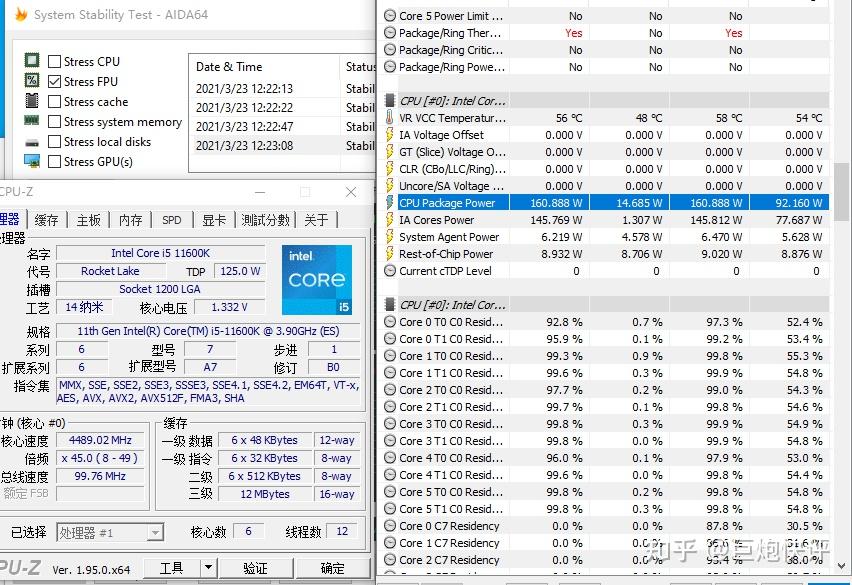This screenshot has height=585, width=852.
Task: Click the disk drive icon beside Stress local disks
Action: coord(32,143)
